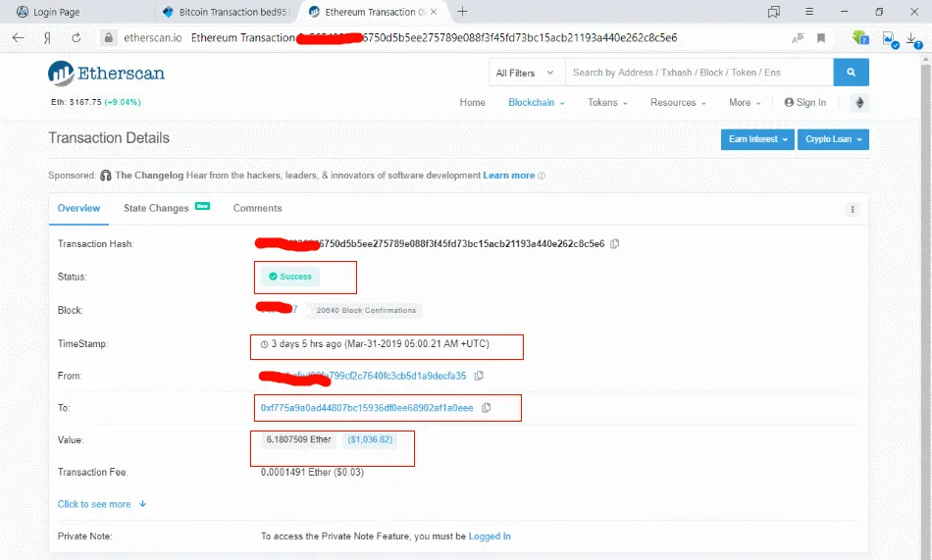Click the Changelog headphones icon
The height and width of the screenshot is (560, 932).
click(106, 176)
